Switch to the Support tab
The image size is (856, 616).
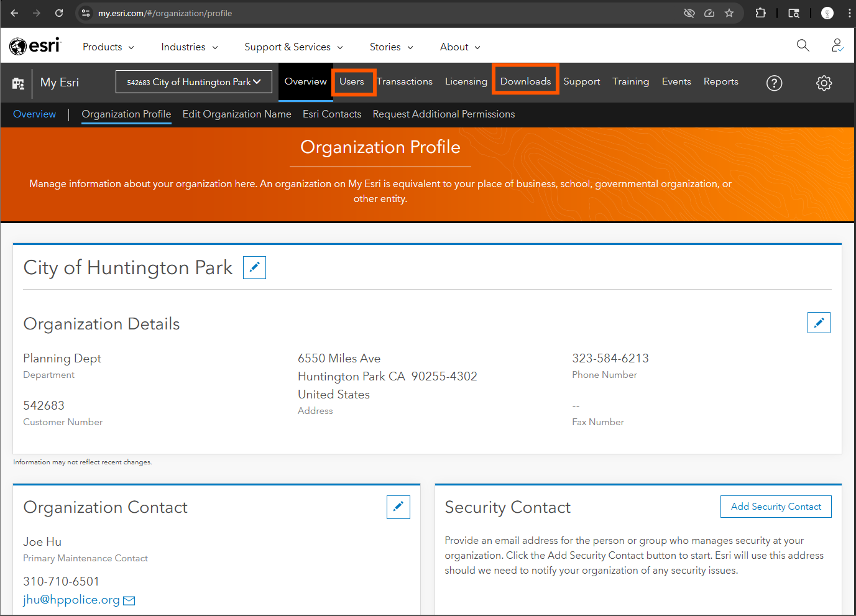tap(582, 81)
